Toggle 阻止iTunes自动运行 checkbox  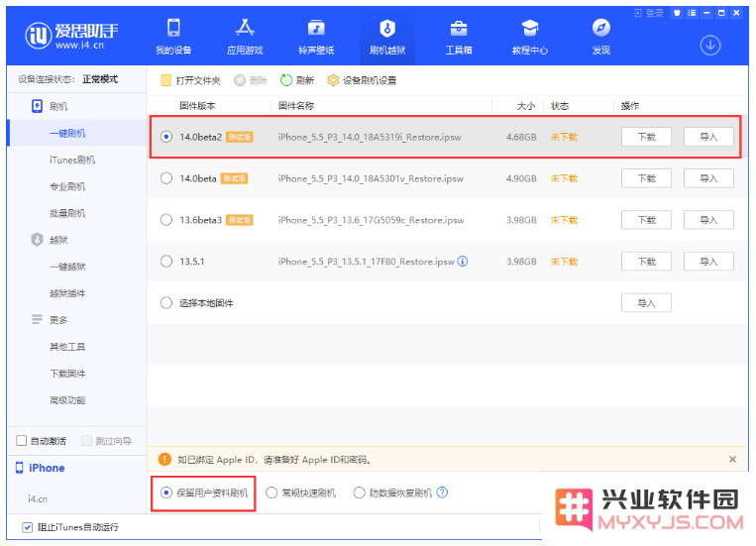click(28, 527)
